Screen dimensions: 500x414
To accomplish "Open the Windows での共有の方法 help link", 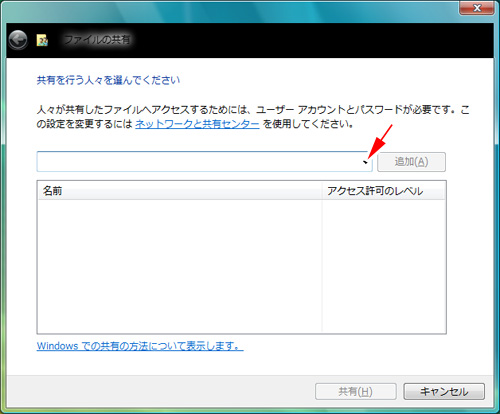I will point(140,346).
